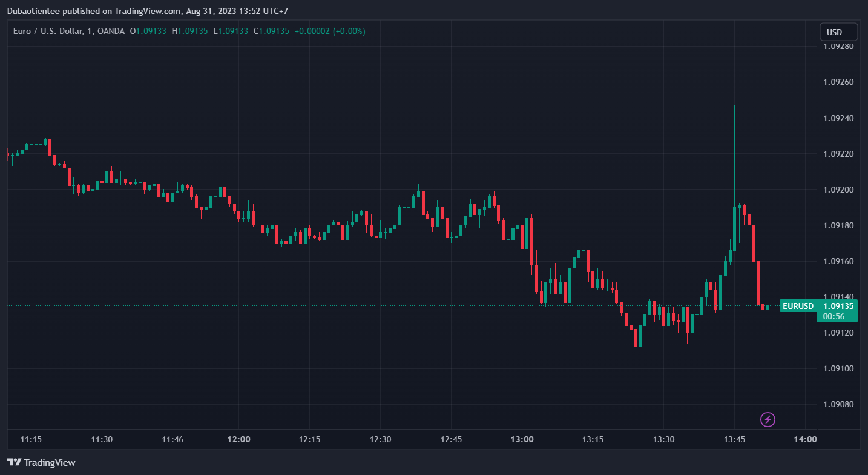Click the purple lightning bolt icon
Image resolution: width=868 pixels, height=475 pixels.
pos(768,419)
